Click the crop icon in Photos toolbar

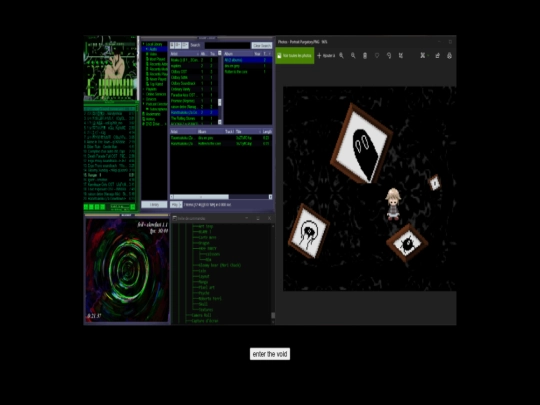401,55
